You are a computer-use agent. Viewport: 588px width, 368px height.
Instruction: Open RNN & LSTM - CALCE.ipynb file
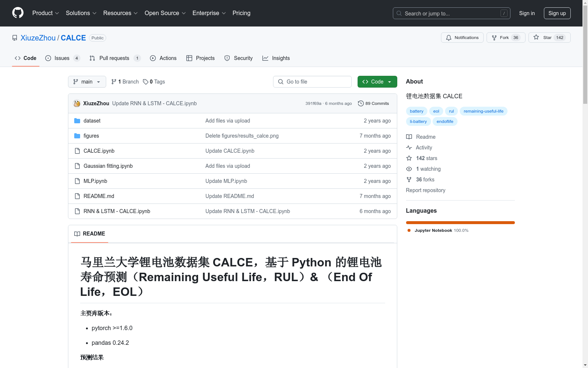(x=117, y=211)
